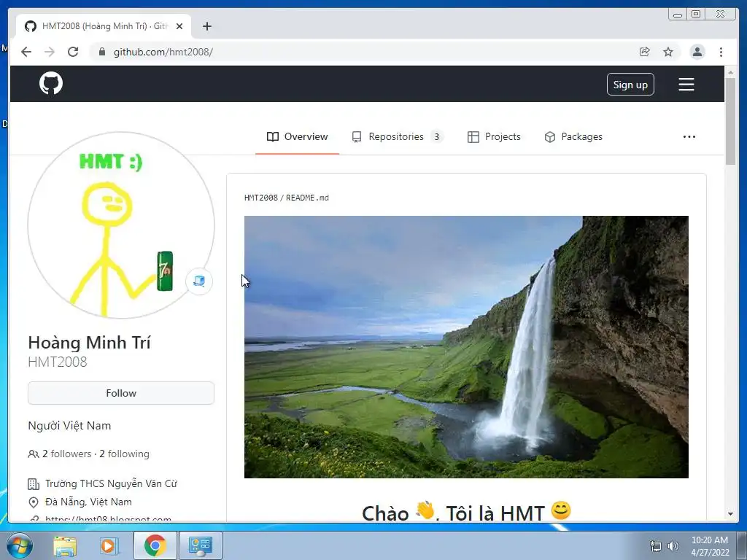View the 2 following list
The image size is (747, 560).
coord(124,454)
